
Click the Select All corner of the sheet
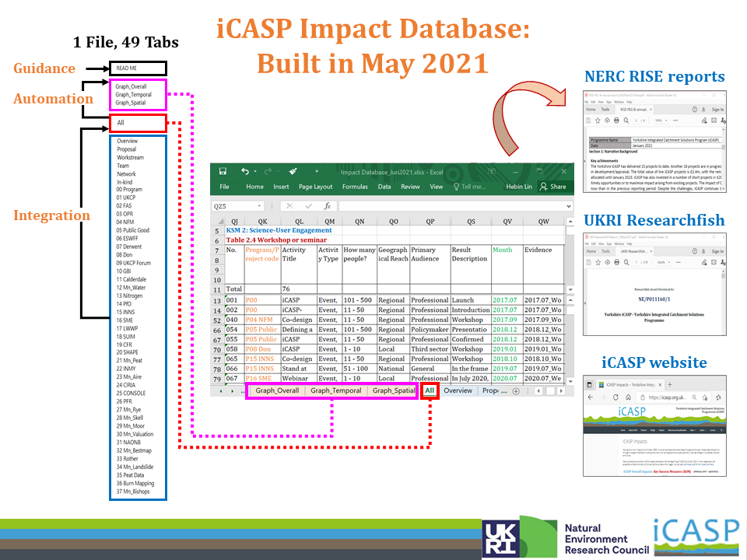(x=220, y=222)
